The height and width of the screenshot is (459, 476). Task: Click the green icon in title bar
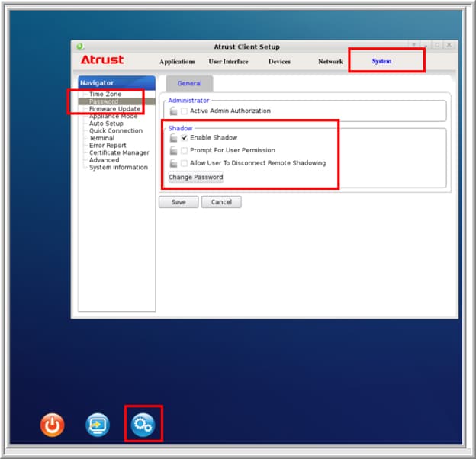coord(80,47)
